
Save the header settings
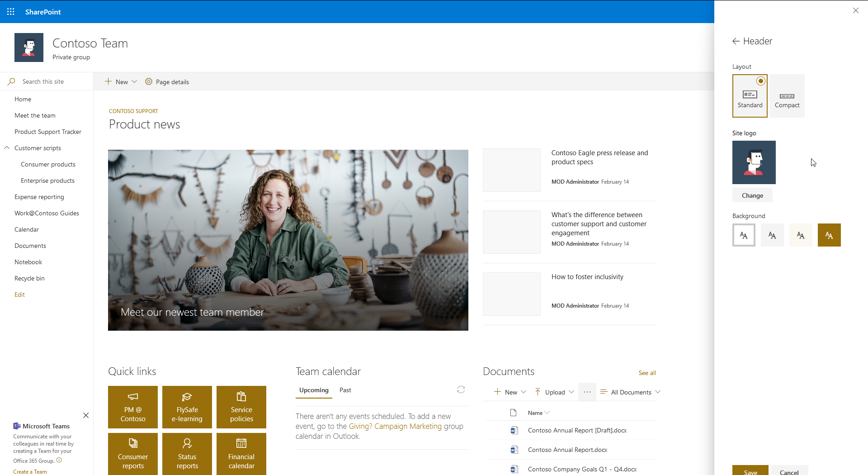pyautogui.click(x=750, y=470)
